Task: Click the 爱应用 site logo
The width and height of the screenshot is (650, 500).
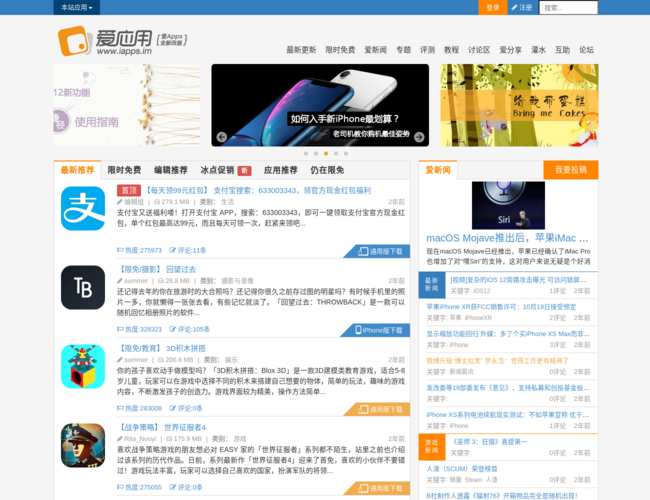Action: coord(122,41)
